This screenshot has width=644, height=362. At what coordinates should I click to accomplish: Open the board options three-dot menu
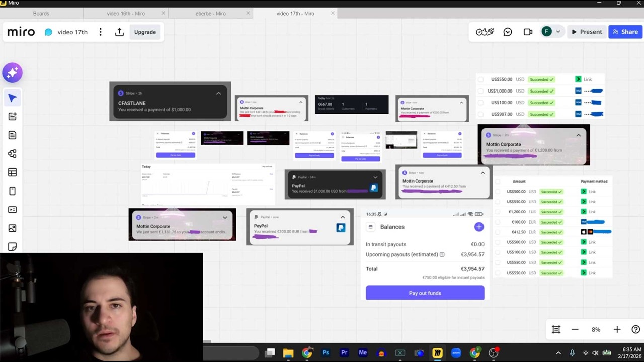(100, 32)
